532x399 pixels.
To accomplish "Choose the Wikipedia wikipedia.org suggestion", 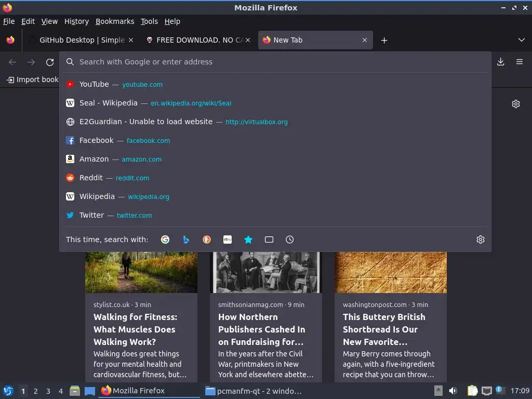I will pyautogui.click(x=275, y=196).
